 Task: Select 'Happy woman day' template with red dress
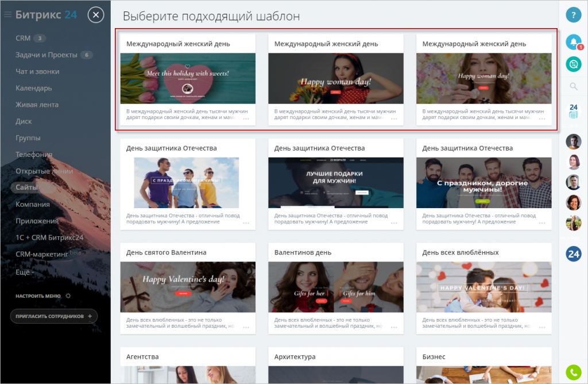(335, 78)
